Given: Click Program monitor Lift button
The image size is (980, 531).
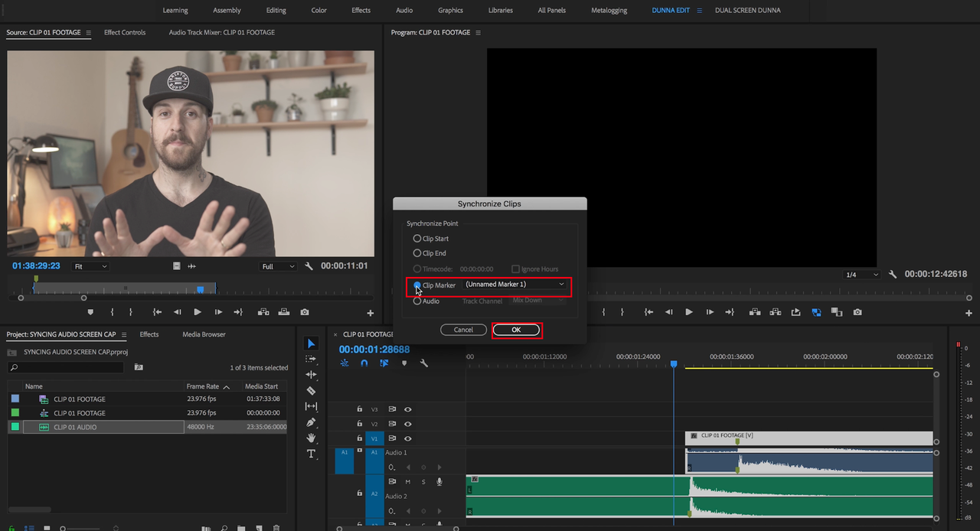Looking at the screenshot, I should 755,312.
